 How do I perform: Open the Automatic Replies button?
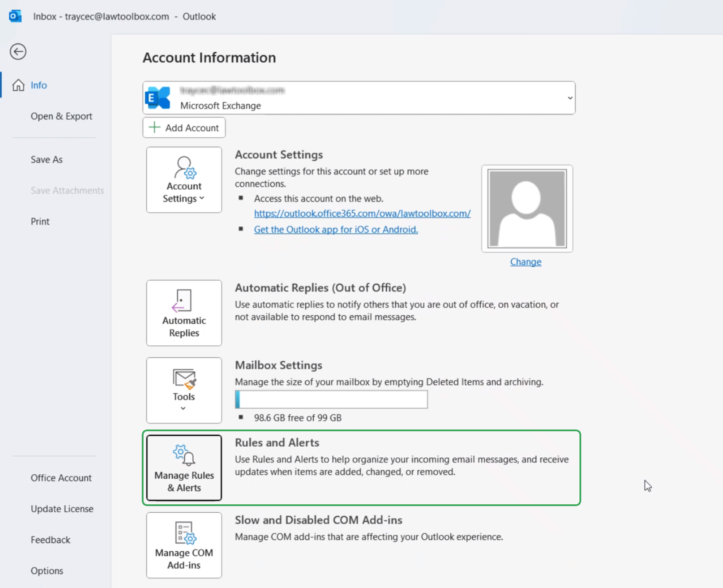184,313
